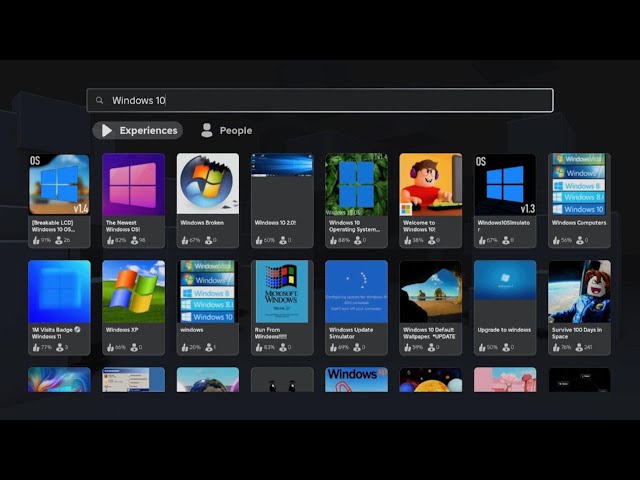
Task: Open the Run From Windows!!!!! Microsoft Windows thumbnail
Action: click(282, 291)
